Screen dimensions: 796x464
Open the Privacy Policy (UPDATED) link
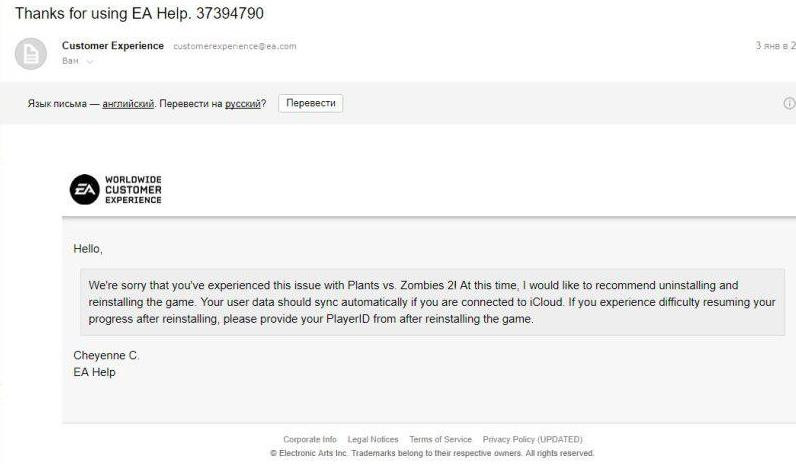[532, 439]
